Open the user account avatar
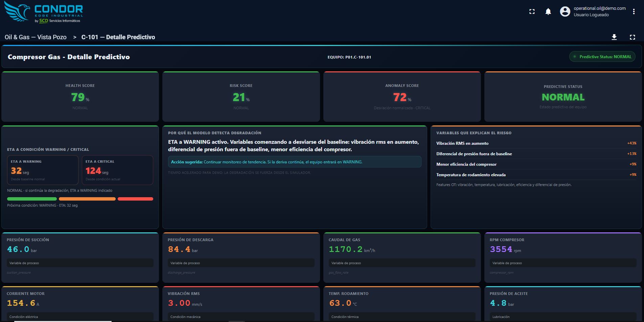 565,11
